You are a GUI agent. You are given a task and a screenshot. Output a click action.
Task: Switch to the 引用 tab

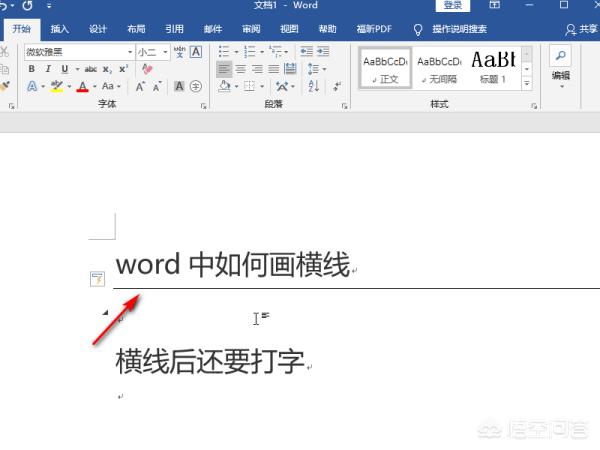[x=174, y=29]
